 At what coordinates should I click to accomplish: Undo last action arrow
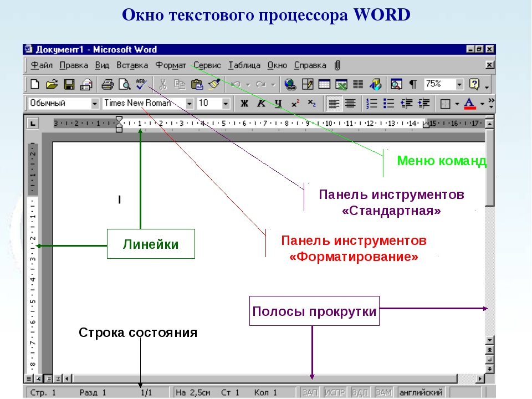coord(236,84)
